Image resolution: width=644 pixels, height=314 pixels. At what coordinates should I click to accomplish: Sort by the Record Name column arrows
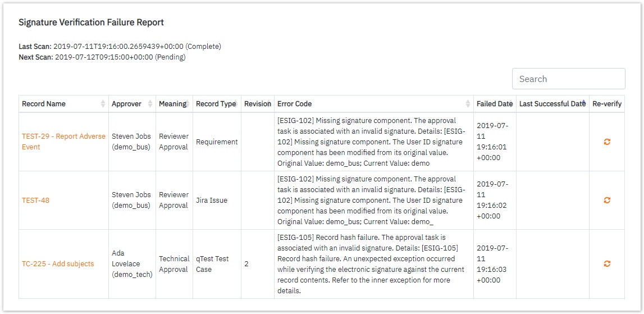[103, 104]
